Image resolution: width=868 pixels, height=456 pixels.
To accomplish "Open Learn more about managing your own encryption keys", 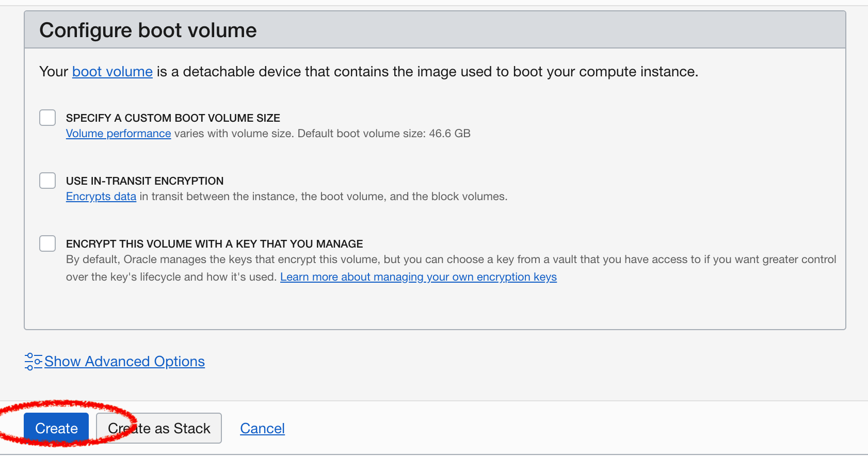I will click(419, 277).
